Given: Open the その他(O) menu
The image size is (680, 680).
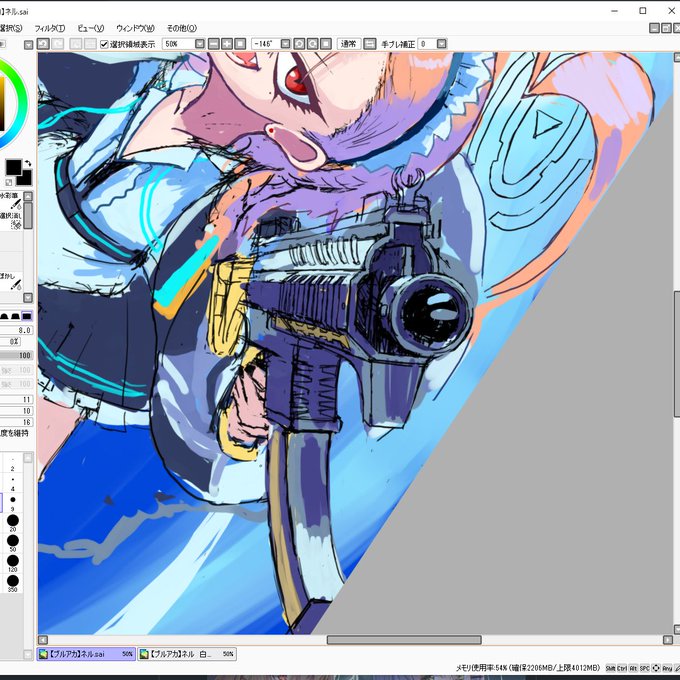Looking at the screenshot, I should coord(182,28).
